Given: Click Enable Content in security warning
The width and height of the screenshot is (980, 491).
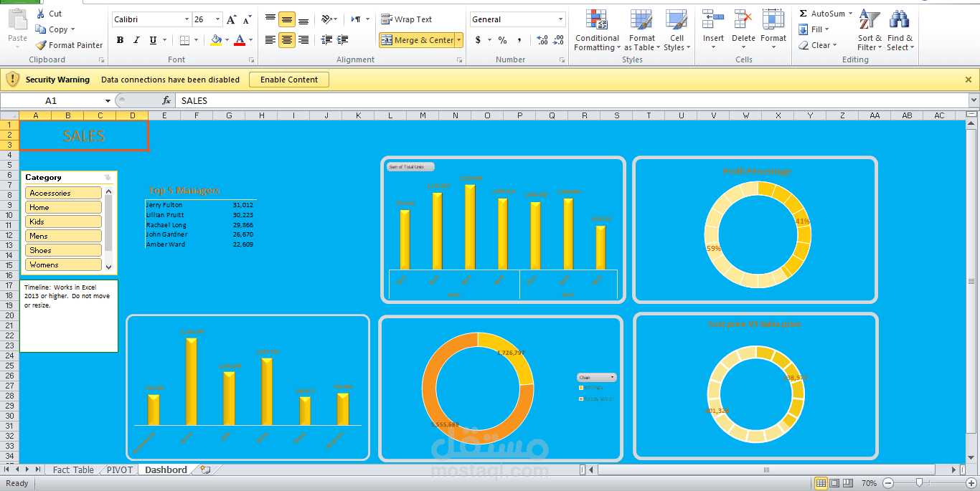Looking at the screenshot, I should point(288,80).
